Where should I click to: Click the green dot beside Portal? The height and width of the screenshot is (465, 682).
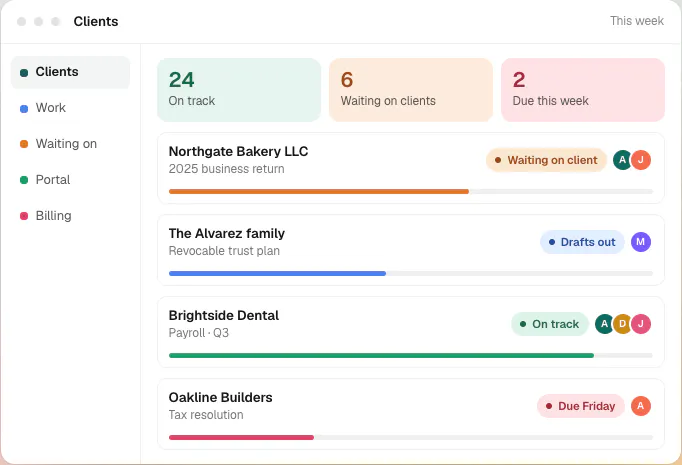pyautogui.click(x=24, y=180)
